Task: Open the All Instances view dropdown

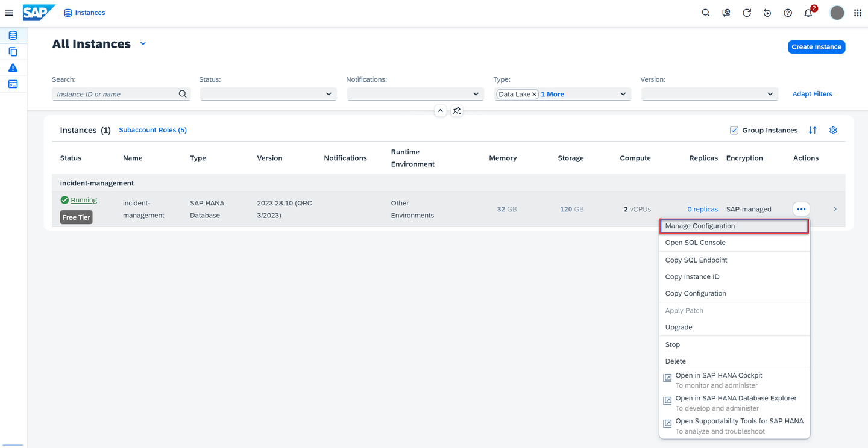Action: (143, 44)
